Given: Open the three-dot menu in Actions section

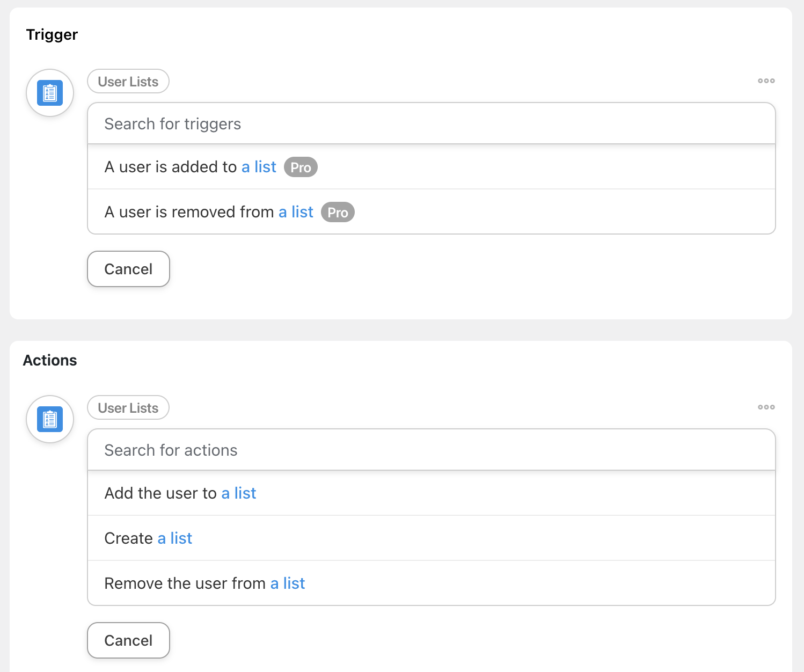Looking at the screenshot, I should click(766, 407).
